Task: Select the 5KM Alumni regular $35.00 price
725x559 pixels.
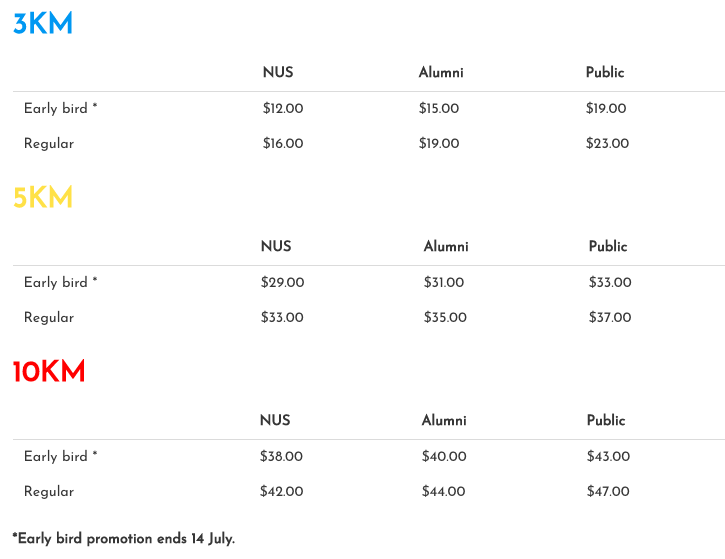Action: click(x=445, y=317)
